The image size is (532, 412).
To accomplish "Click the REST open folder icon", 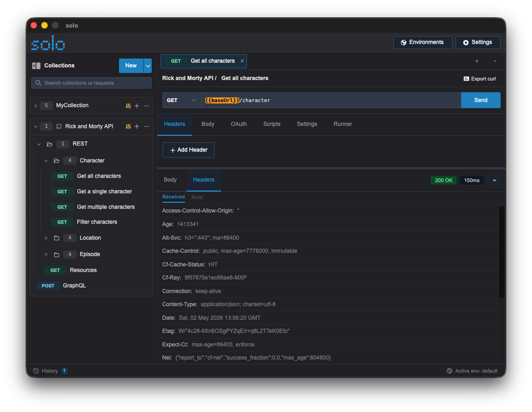I will (x=50, y=144).
